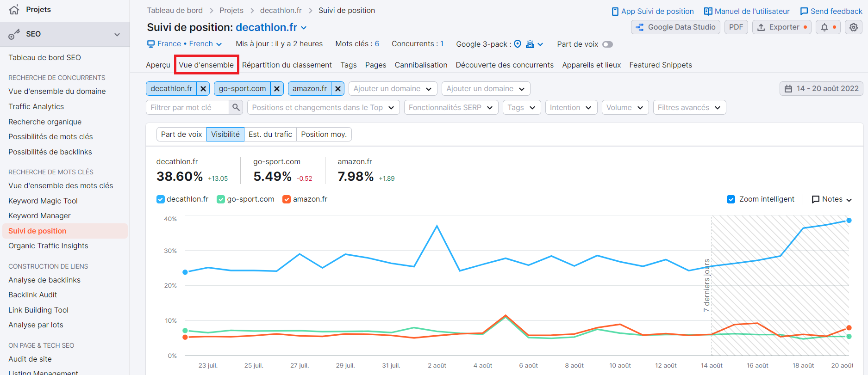This screenshot has width=868, height=375.
Task: Open Traffic Analytics in sidebar
Action: tap(36, 106)
